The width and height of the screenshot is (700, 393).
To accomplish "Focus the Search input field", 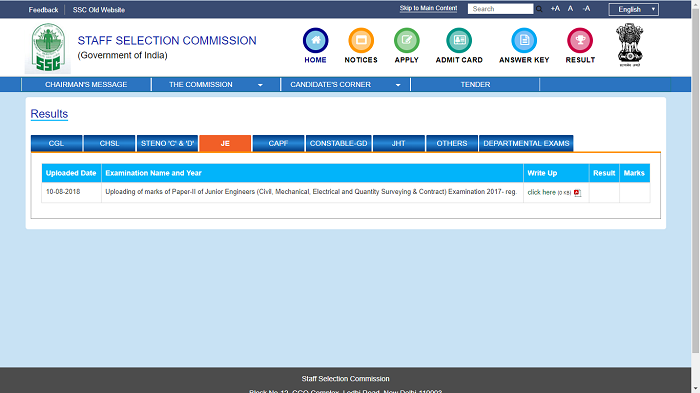I will click(500, 9).
